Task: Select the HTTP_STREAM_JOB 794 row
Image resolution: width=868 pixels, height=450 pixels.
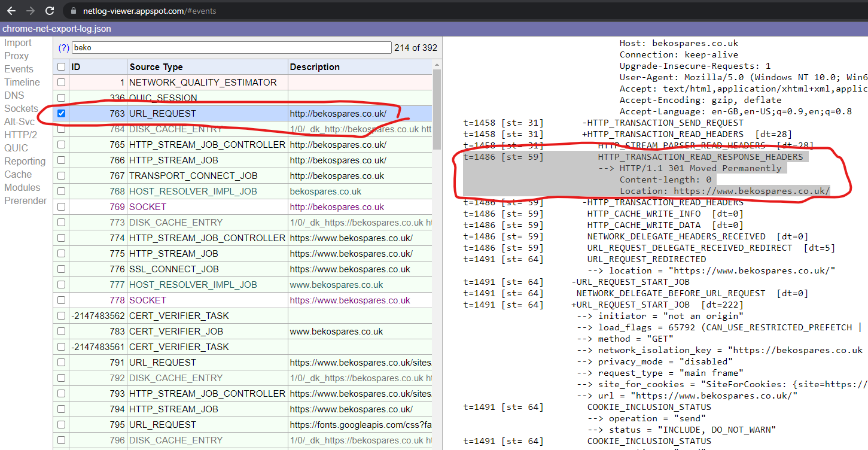Action: [242, 409]
